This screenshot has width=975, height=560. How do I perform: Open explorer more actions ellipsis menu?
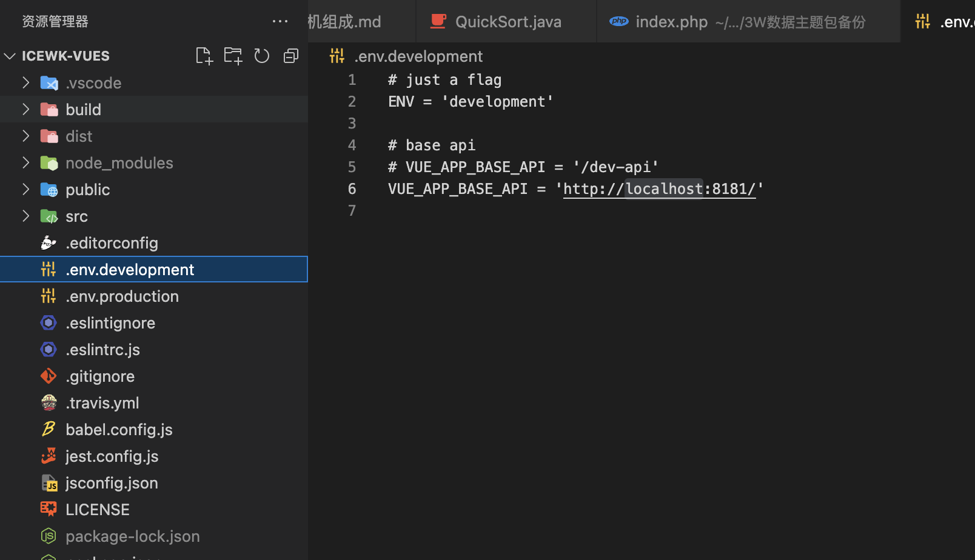[x=280, y=21]
